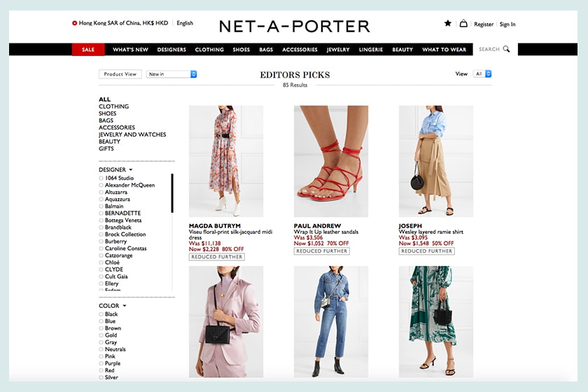Click the red location marker icon
This screenshot has height=392, width=588.
coord(75,23)
